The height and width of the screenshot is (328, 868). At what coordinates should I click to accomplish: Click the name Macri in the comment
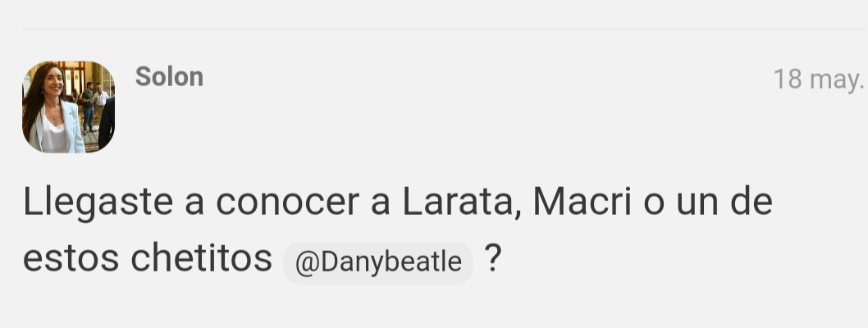582,202
